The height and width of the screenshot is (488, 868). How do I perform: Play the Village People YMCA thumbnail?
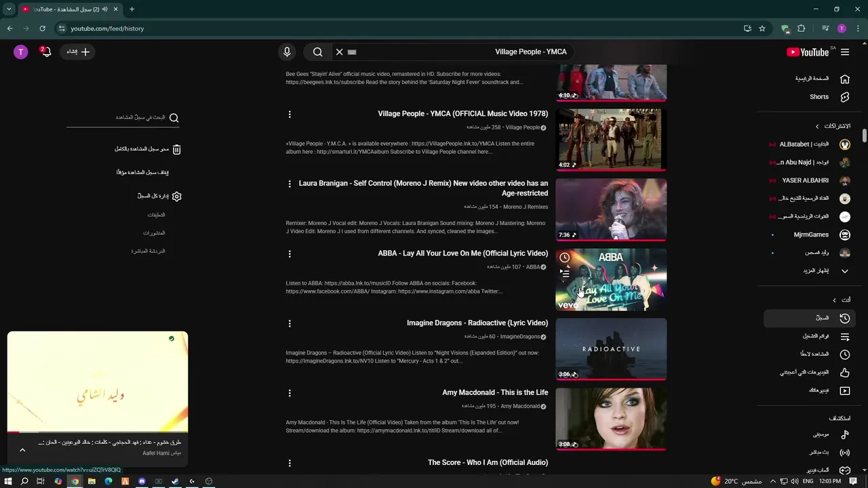(x=611, y=140)
